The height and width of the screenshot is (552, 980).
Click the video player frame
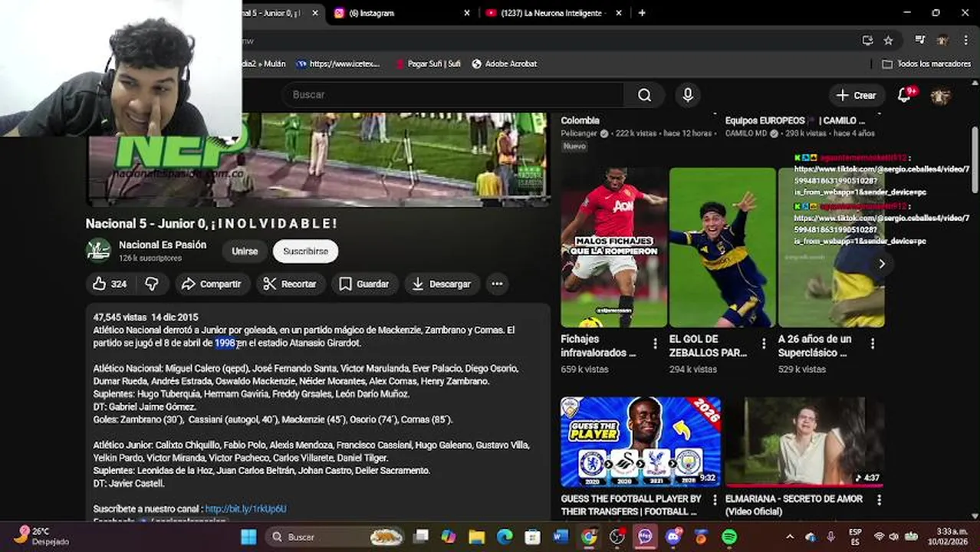click(318, 159)
